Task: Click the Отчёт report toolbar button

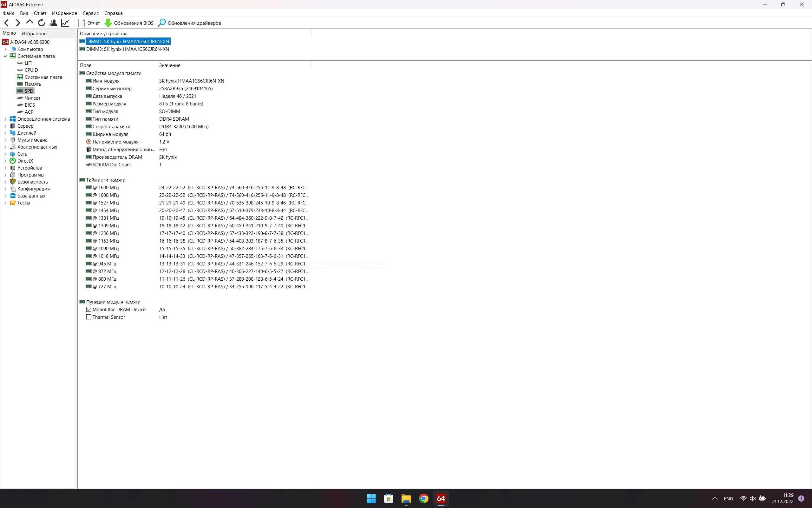Action: 89,23
